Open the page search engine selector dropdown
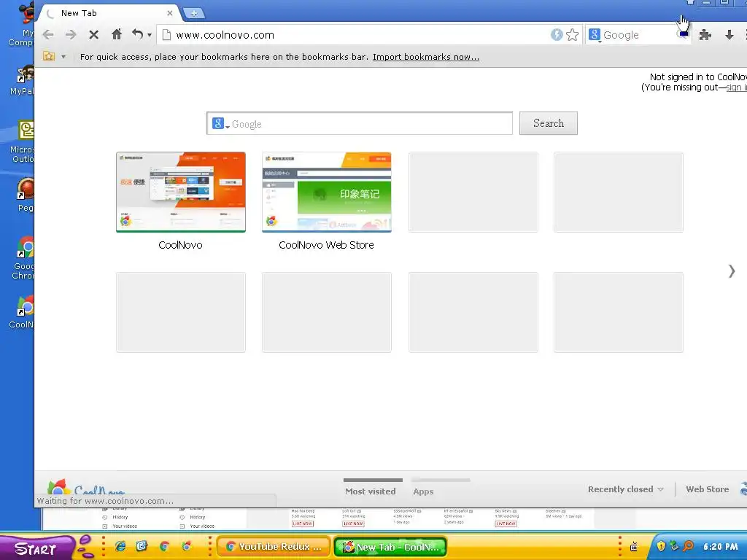Viewport: 747px width, 560px height. pyautogui.click(x=220, y=124)
